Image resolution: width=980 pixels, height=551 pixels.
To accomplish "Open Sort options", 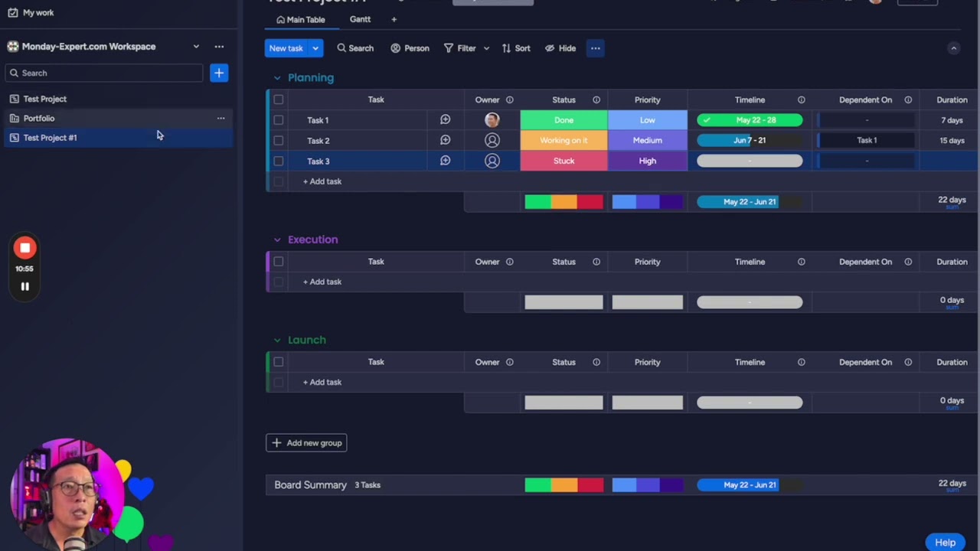I will point(516,48).
